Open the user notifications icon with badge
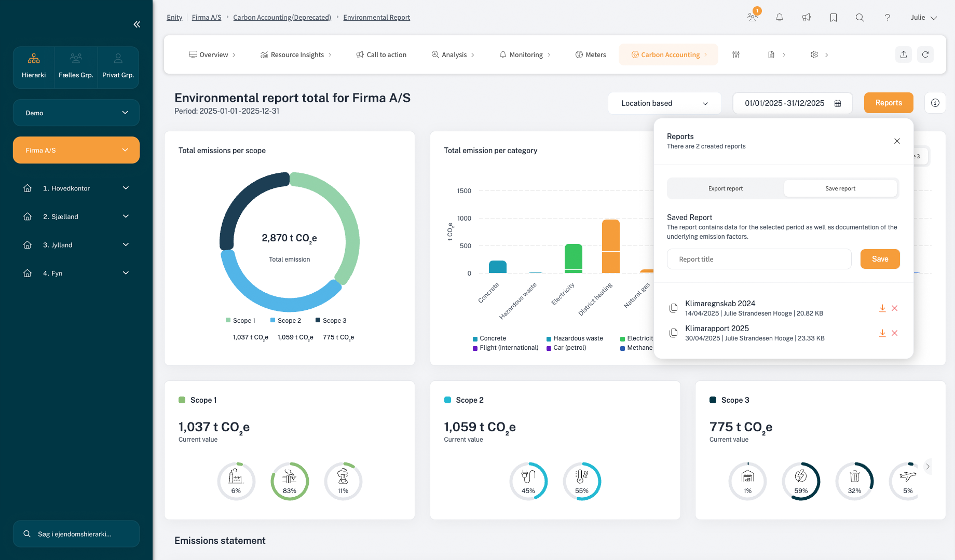The image size is (955, 560). tap(753, 17)
